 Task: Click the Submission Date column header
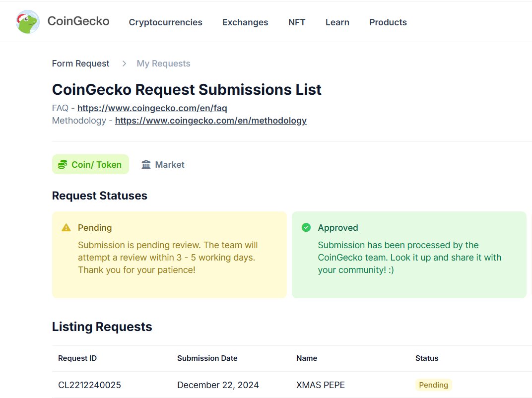[x=207, y=358]
